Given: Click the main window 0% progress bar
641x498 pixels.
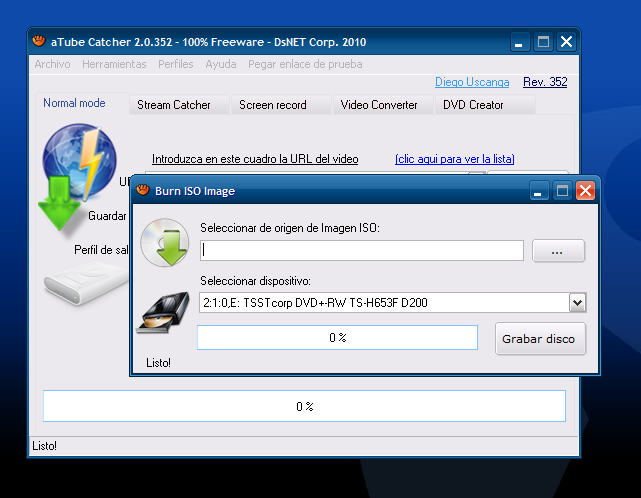Looking at the screenshot, I should tap(304, 406).
